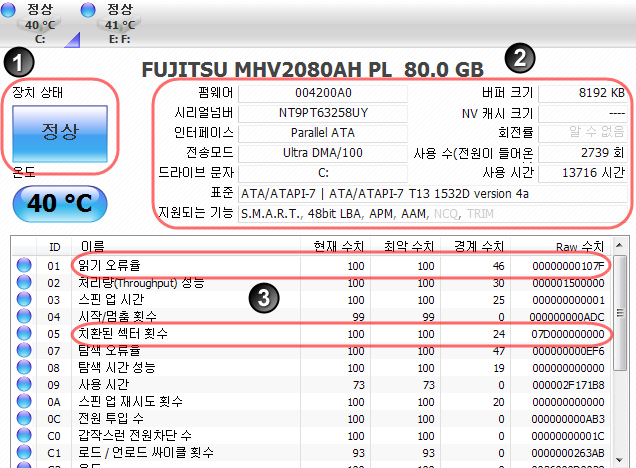636x468 pixels.
Task: Click status circle for ID 08 row
Action: (24, 367)
